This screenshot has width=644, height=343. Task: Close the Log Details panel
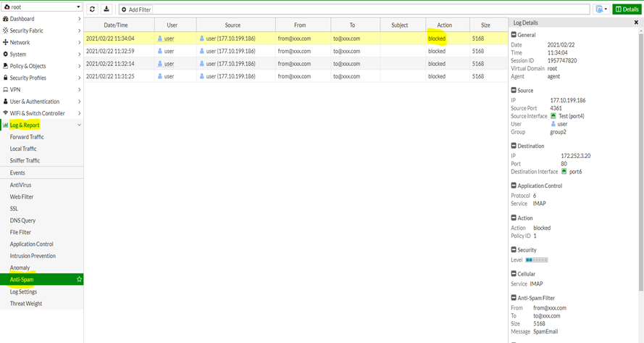tap(636, 22)
